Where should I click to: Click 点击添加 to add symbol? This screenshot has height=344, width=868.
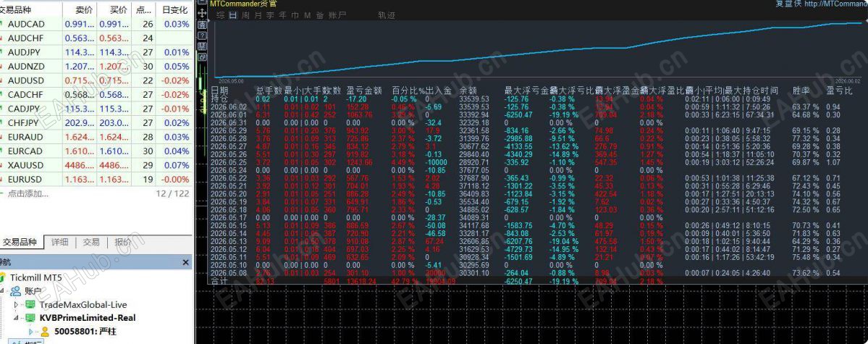point(28,193)
